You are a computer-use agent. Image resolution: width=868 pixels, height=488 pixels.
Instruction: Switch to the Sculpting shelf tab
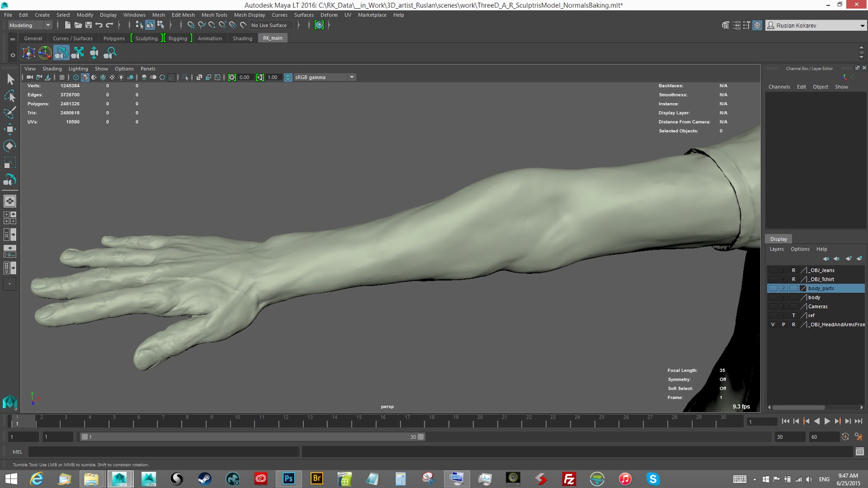(x=146, y=38)
